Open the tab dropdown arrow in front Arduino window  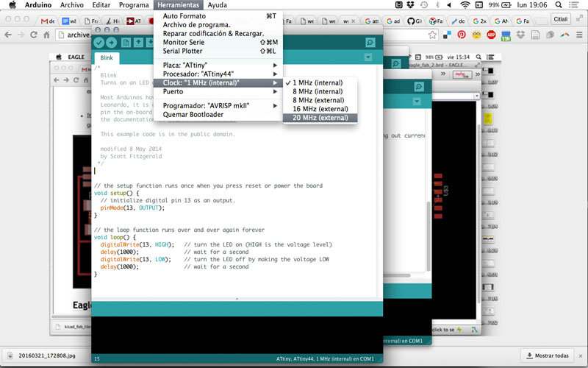click(x=368, y=57)
